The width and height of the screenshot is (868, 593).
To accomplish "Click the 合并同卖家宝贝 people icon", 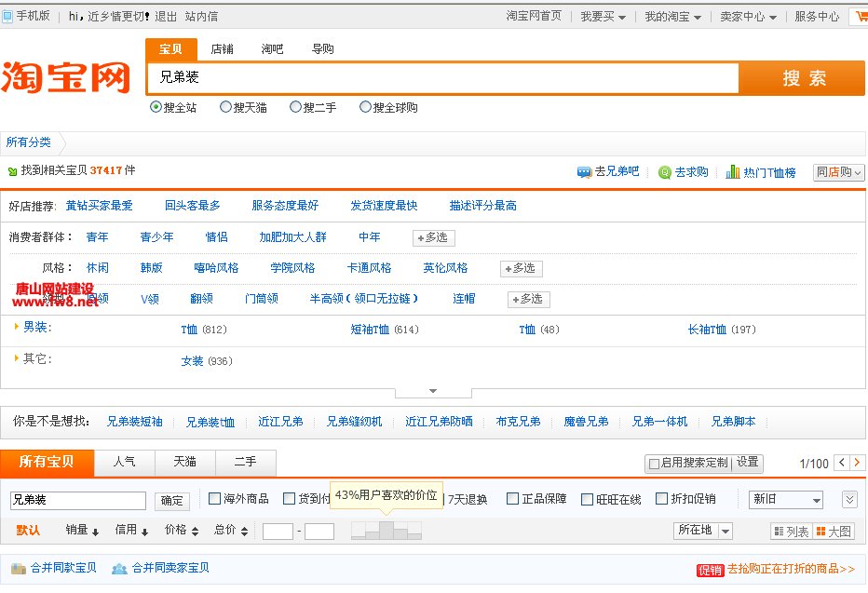I will click(x=119, y=568).
